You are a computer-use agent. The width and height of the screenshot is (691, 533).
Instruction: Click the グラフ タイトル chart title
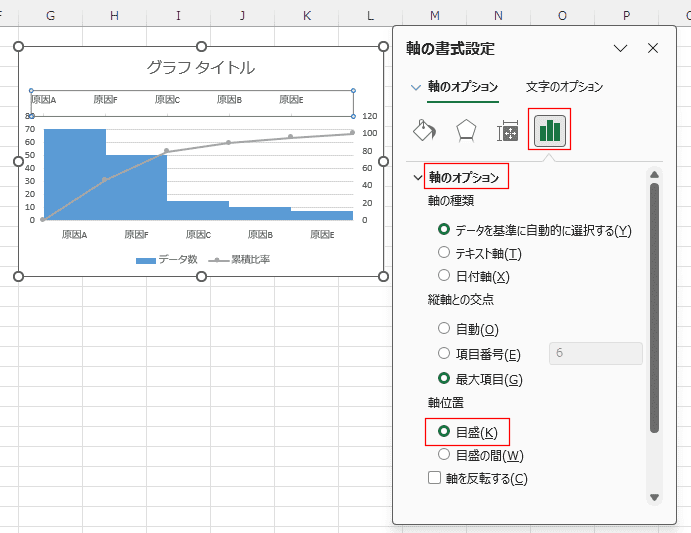tap(201, 67)
